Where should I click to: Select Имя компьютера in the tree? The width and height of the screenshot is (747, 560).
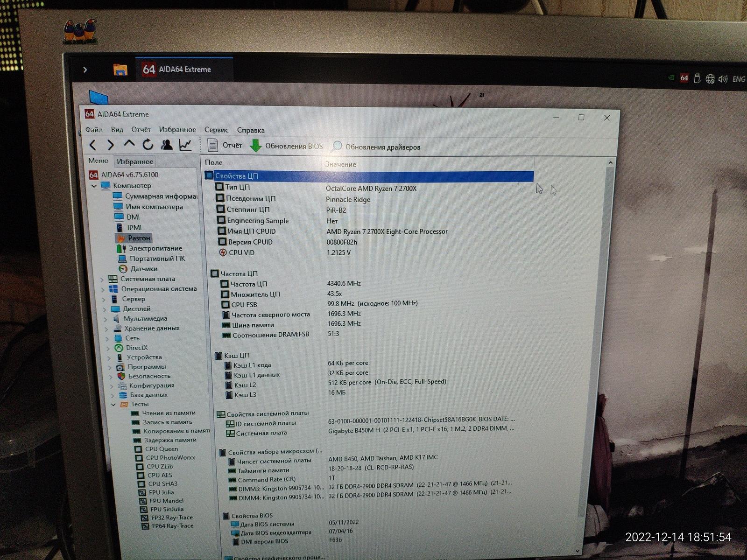(148, 206)
